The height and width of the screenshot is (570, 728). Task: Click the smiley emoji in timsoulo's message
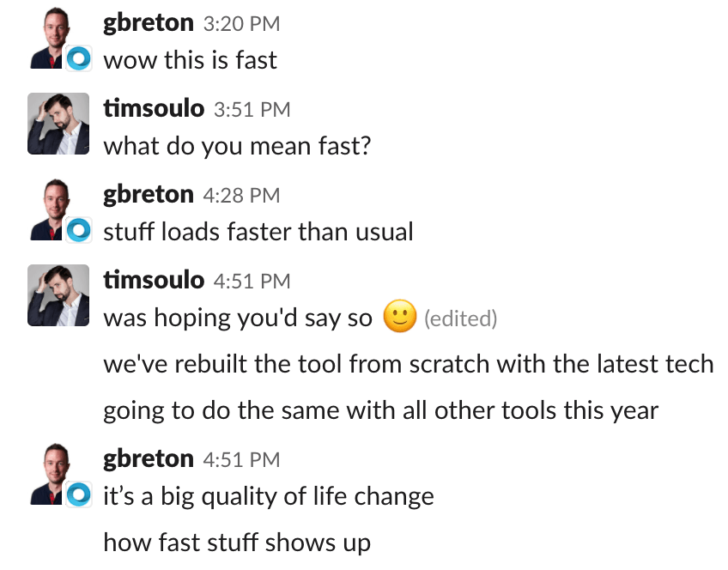(399, 317)
